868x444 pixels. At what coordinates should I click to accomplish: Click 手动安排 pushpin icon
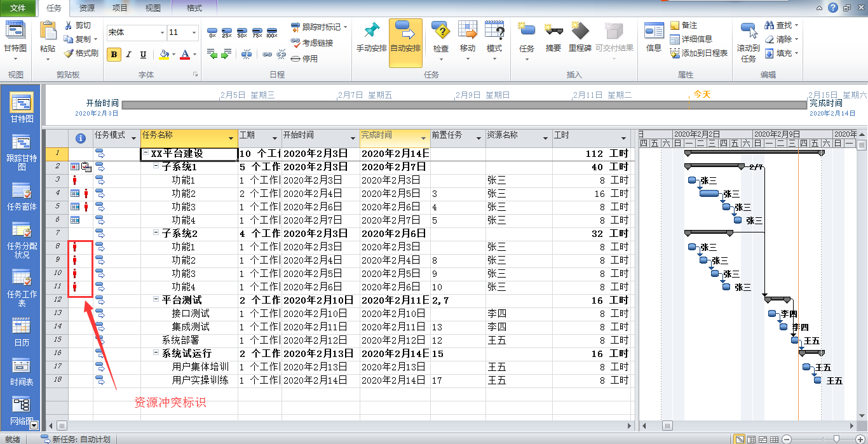coord(371,30)
